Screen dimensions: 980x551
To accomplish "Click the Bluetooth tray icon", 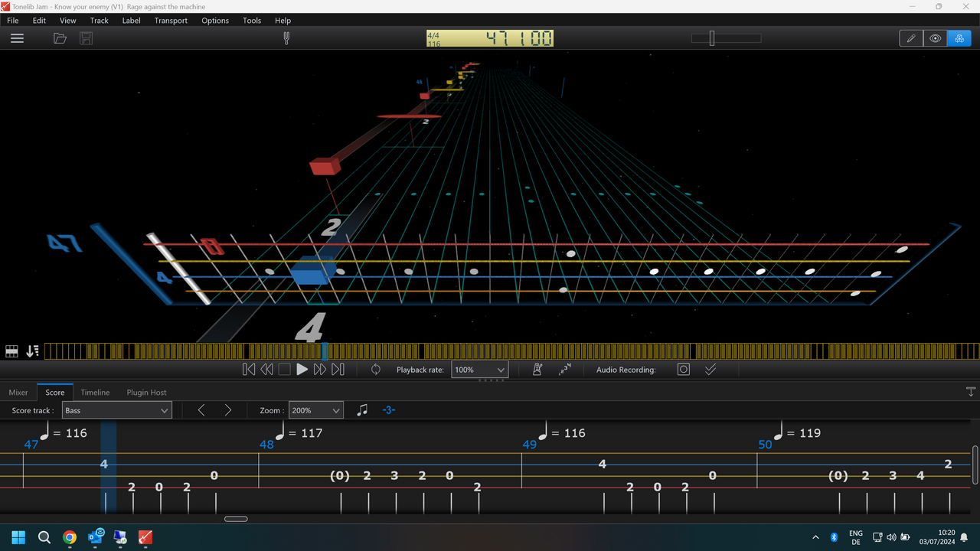I will (x=835, y=537).
